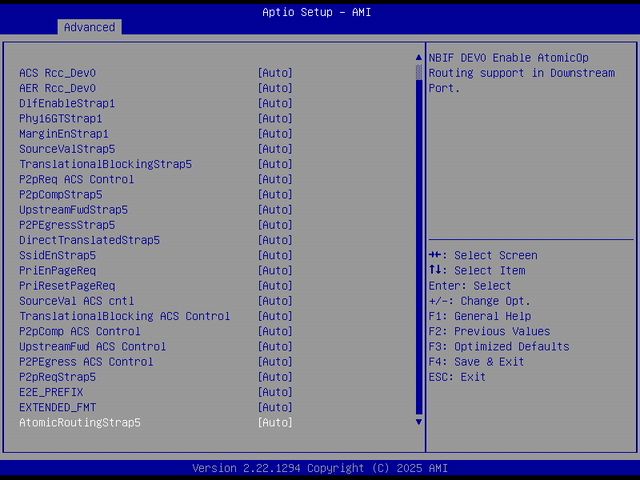Change the EXTENDED_FMT [Auto] value
Viewport: 640px width, 480px height.
pyautogui.click(x=275, y=407)
